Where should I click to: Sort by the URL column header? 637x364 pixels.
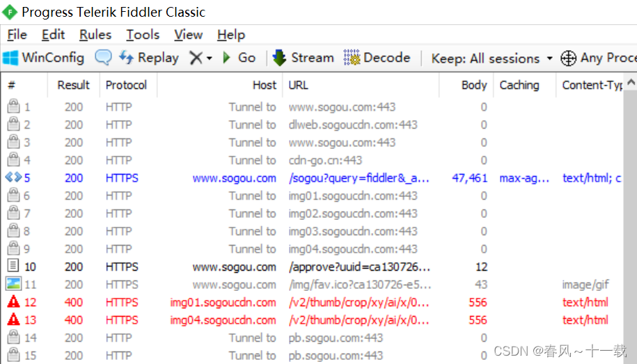(361, 85)
